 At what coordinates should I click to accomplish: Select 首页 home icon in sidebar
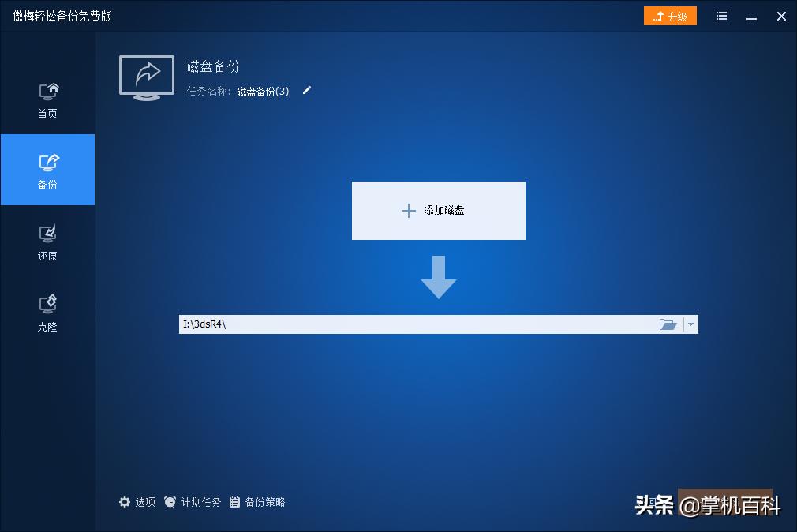pyautogui.click(x=47, y=91)
